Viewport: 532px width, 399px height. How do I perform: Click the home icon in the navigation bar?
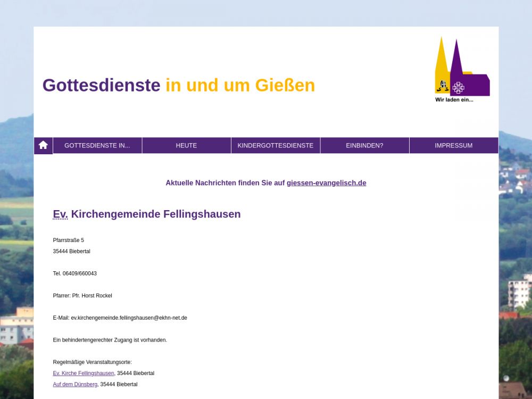(x=43, y=145)
